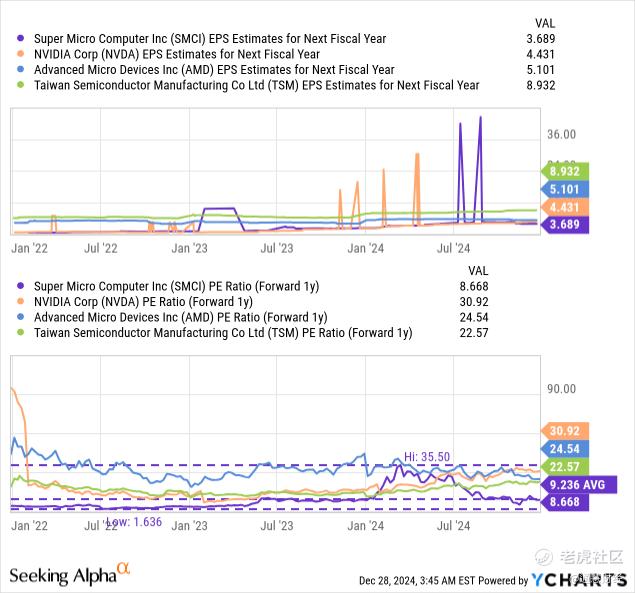Select the TSM EPS Estimates legend label

click(x=257, y=85)
